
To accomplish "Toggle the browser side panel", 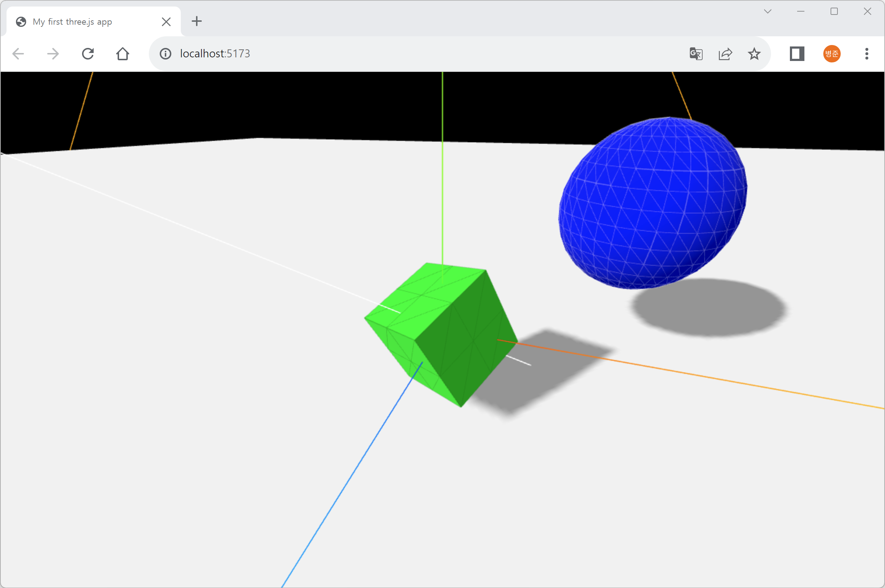I will 797,54.
